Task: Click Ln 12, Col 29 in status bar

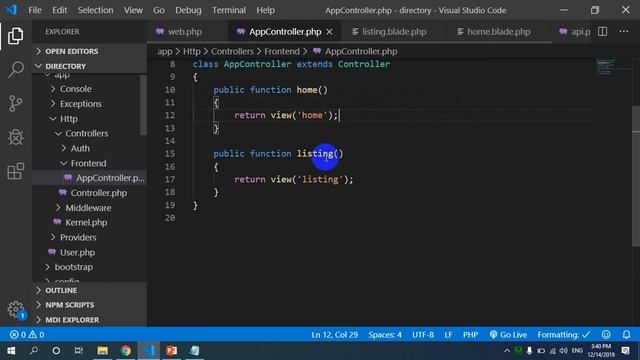Action: click(x=335, y=335)
